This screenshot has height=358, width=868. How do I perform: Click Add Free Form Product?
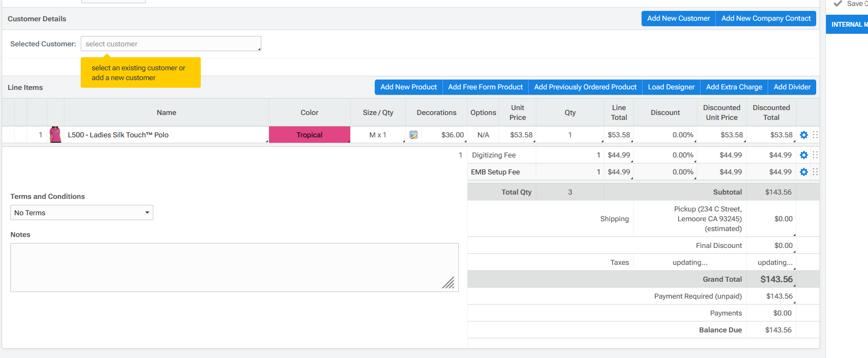pos(485,87)
